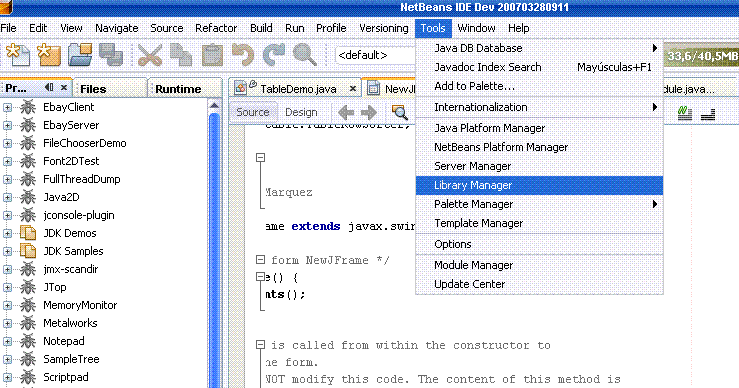The image size is (739, 388).
Task: Collapse the fold beside form NewJFrame comment
Action: click(x=260, y=259)
